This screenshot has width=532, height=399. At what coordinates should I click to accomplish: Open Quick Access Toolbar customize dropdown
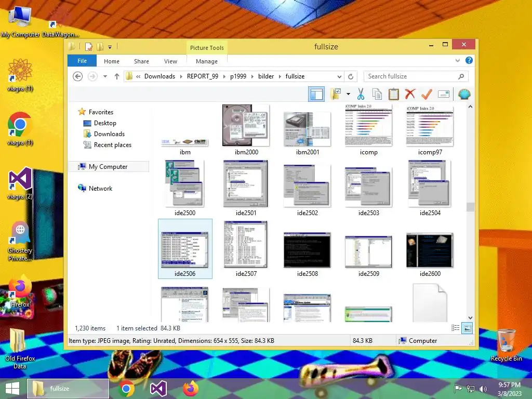coord(110,47)
